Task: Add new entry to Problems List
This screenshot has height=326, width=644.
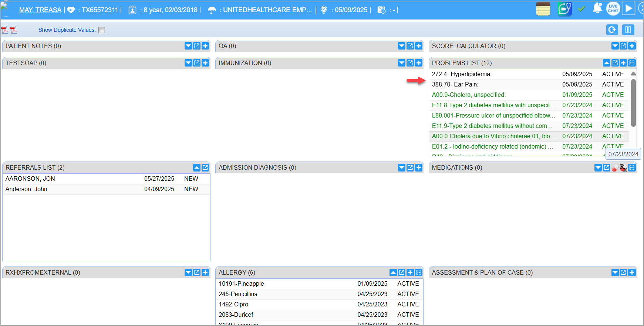Action: pos(623,63)
